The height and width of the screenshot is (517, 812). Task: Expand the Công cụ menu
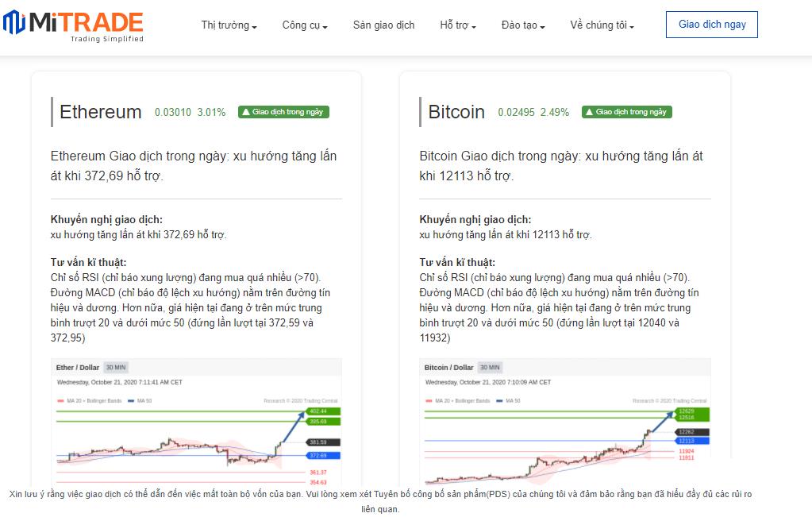[x=305, y=25]
